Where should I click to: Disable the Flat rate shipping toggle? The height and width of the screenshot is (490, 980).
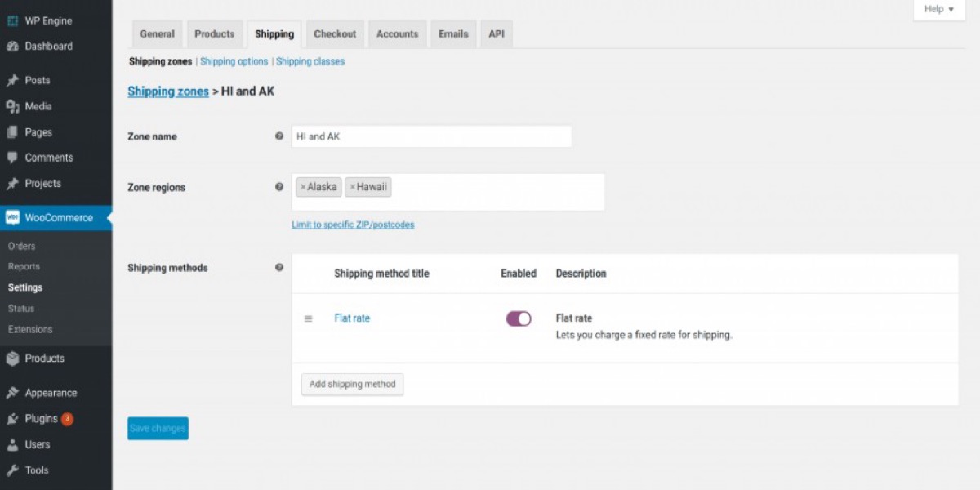click(519, 318)
